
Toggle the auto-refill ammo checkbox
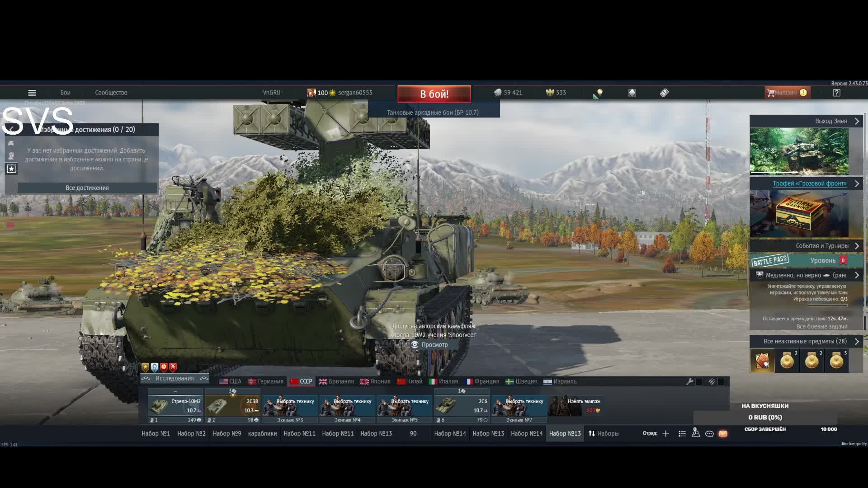pyautogui.click(x=721, y=381)
